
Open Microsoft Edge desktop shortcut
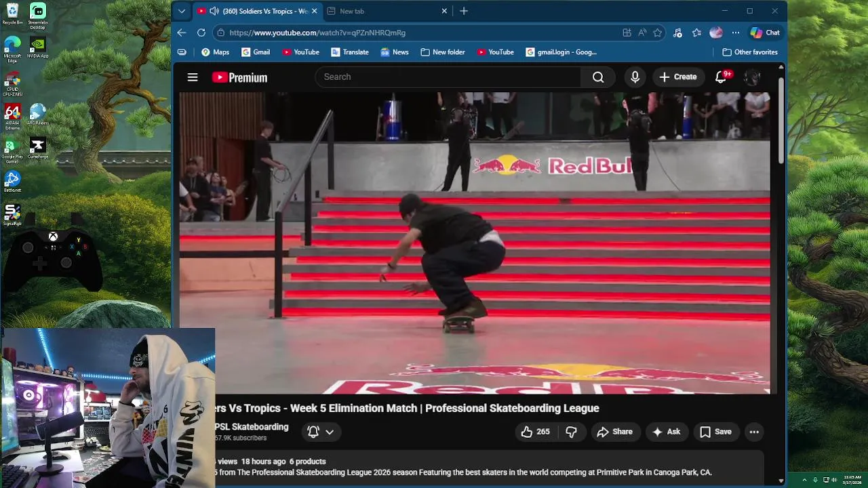pyautogui.click(x=12, y=49)
